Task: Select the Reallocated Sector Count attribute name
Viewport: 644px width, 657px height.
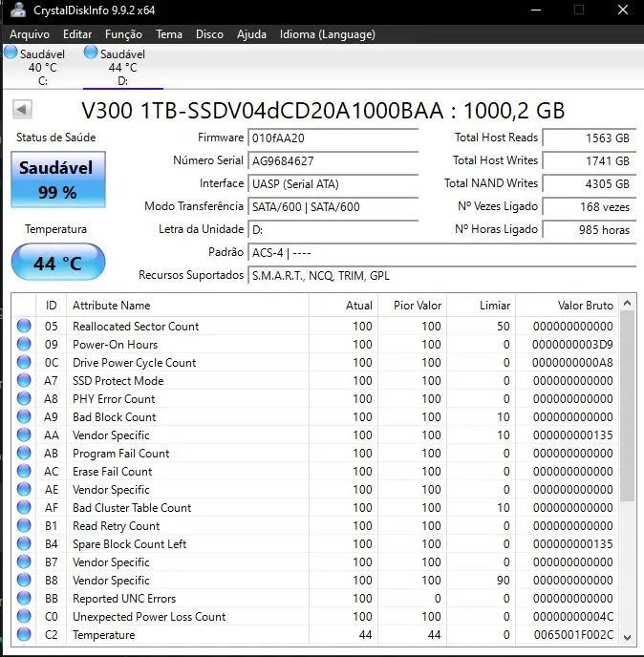Action: click(x=136, y=326)
